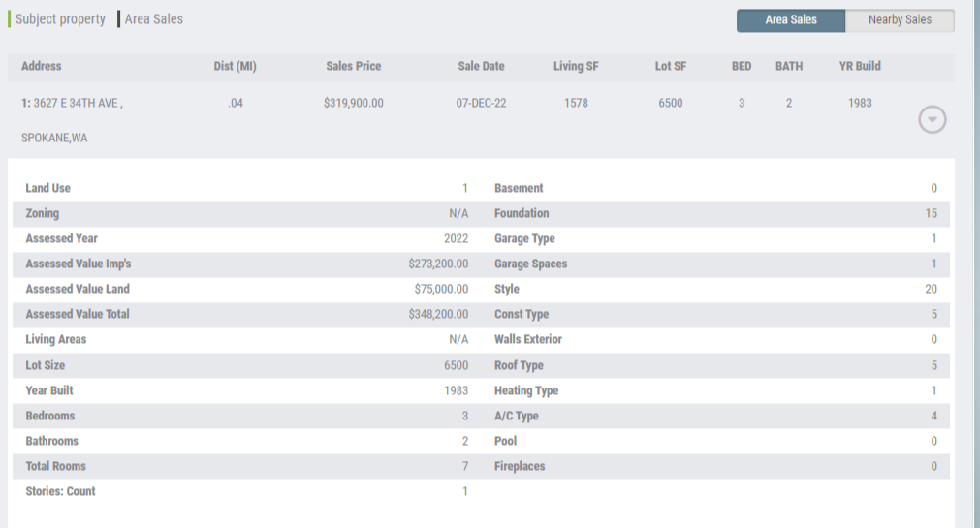This screenshot has height=528, width=980.
Task: Click the Living Areas row label
Action: pos(55,339)
